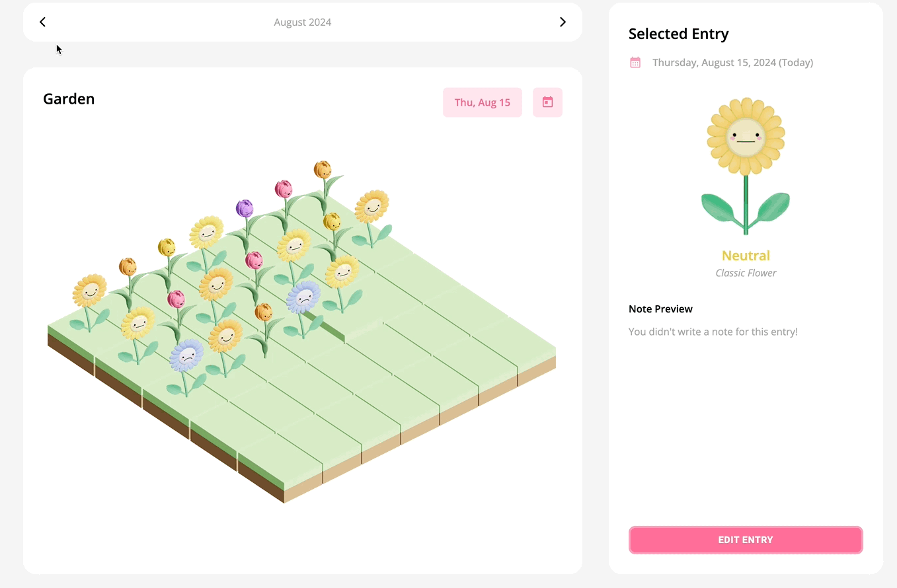Viewport: 897px width, 588px height.
Task: Click the Thursday, August 15, 2024 date text
Action: 732,63
